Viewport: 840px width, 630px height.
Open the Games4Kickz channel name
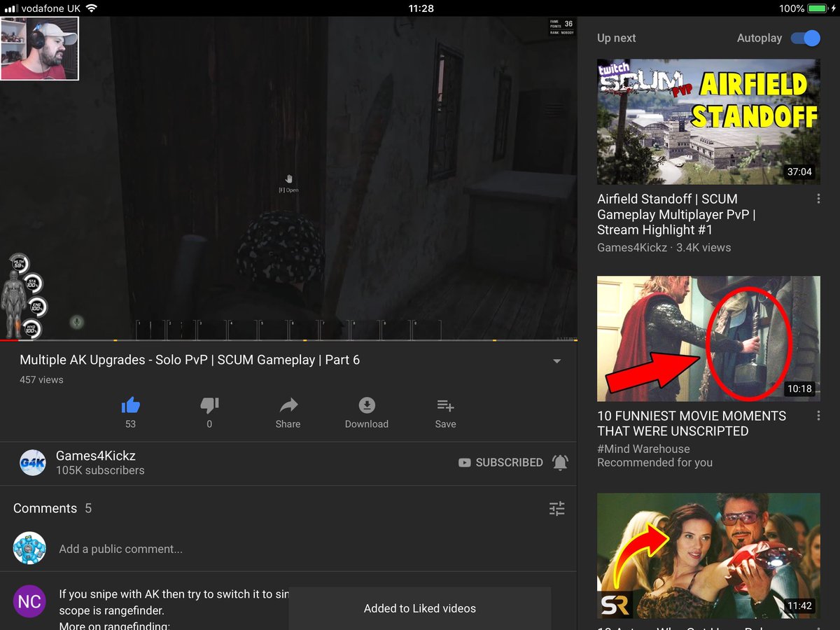(x=96, y=456)
